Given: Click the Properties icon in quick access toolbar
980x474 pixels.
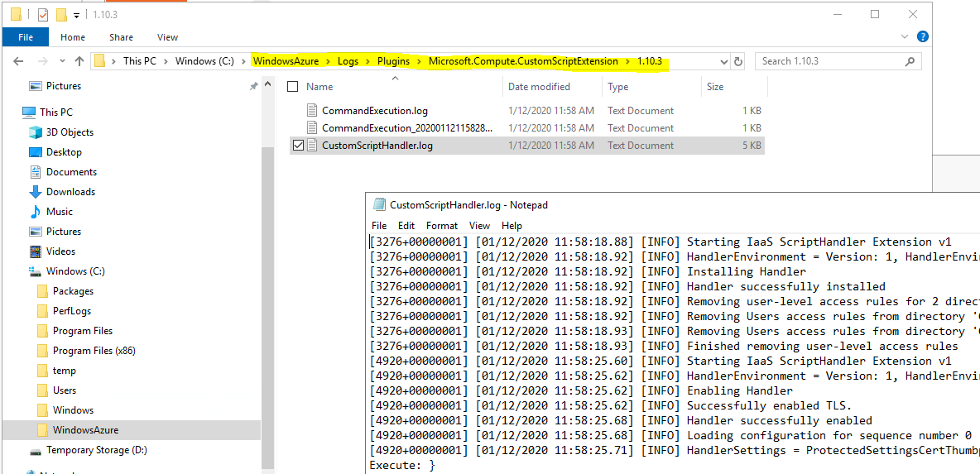Looking at the screenshot, I should click(43, 14).
